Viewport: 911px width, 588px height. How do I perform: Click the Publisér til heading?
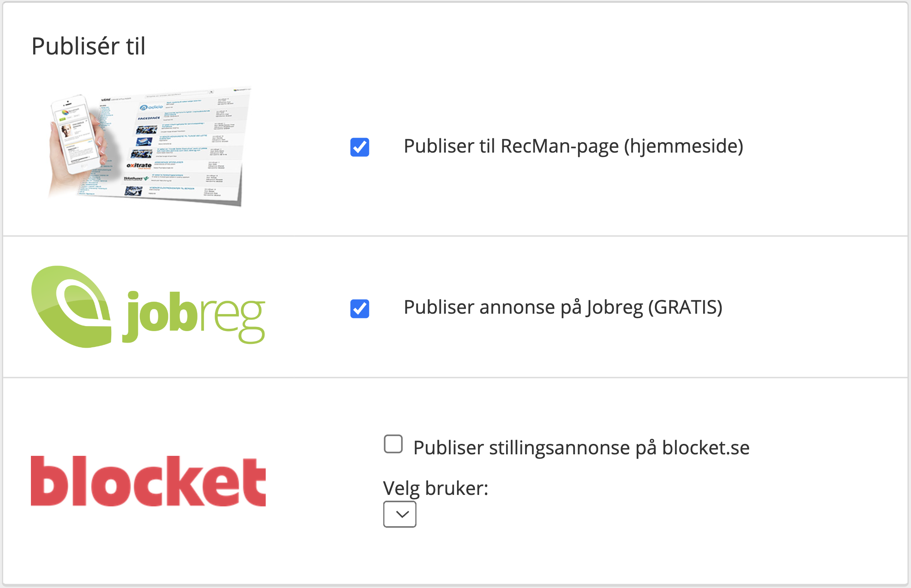click(88, 46)
